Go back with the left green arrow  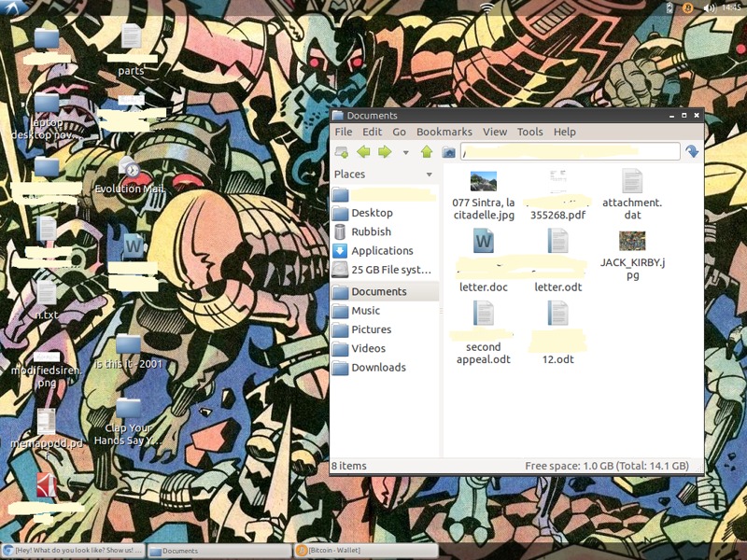[x=363, y=152]
